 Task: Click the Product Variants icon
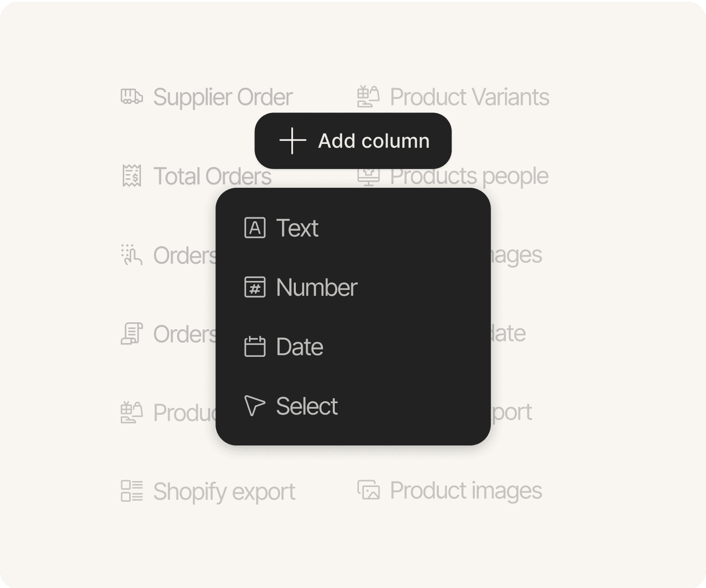click(x=368, y=97)
